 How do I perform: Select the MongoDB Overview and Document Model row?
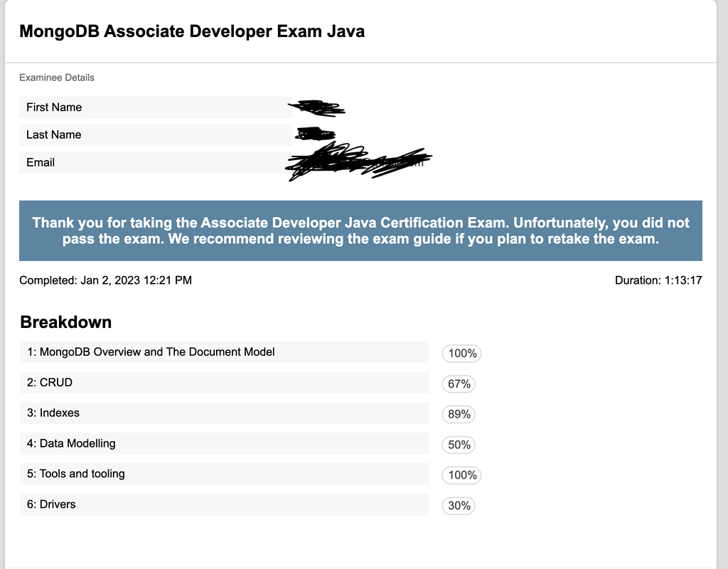click(224, 352)
